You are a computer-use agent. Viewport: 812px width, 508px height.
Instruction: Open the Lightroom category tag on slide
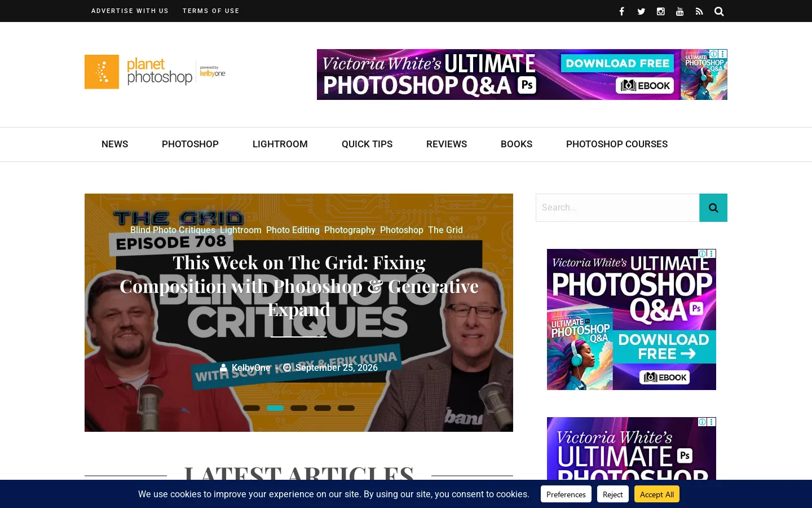click(x=241, y=230)
